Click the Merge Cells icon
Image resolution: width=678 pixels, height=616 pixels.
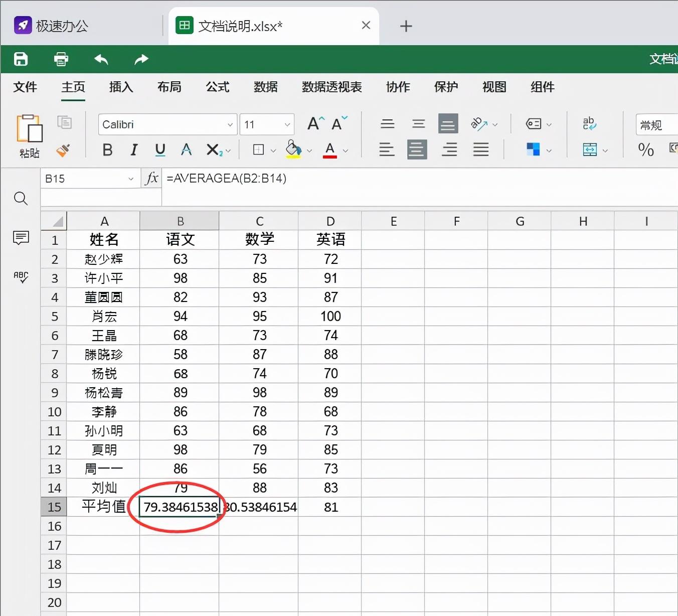pyautogui.click(x=590, y=149)
